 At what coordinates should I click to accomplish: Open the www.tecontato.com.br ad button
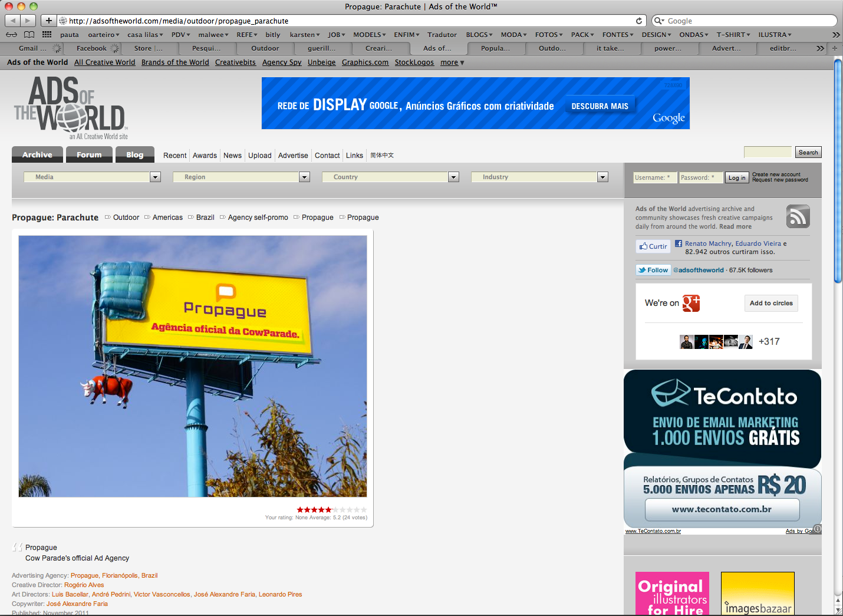[x=722, y=509]
